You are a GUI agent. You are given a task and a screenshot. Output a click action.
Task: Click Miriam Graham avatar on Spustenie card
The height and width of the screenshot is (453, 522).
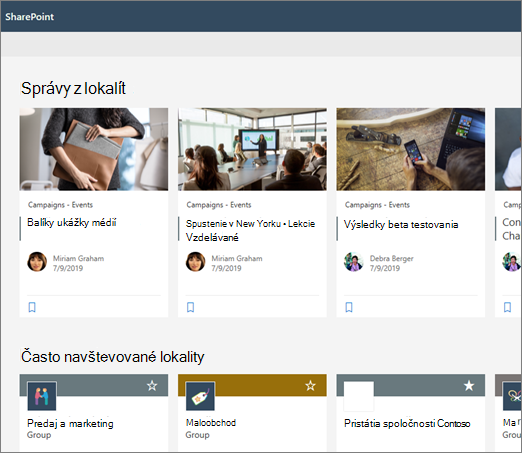point(195,262)
